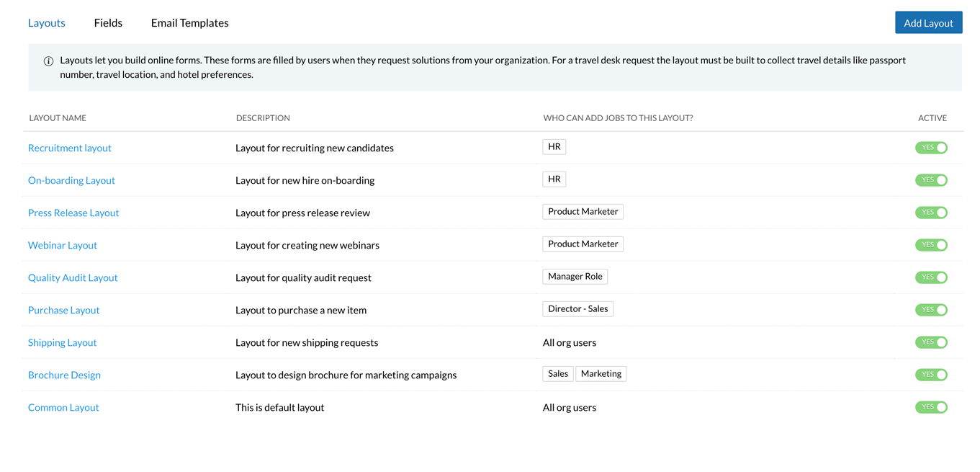Click the Manager Role tag
980x472 pixels.
coord(575,277)
